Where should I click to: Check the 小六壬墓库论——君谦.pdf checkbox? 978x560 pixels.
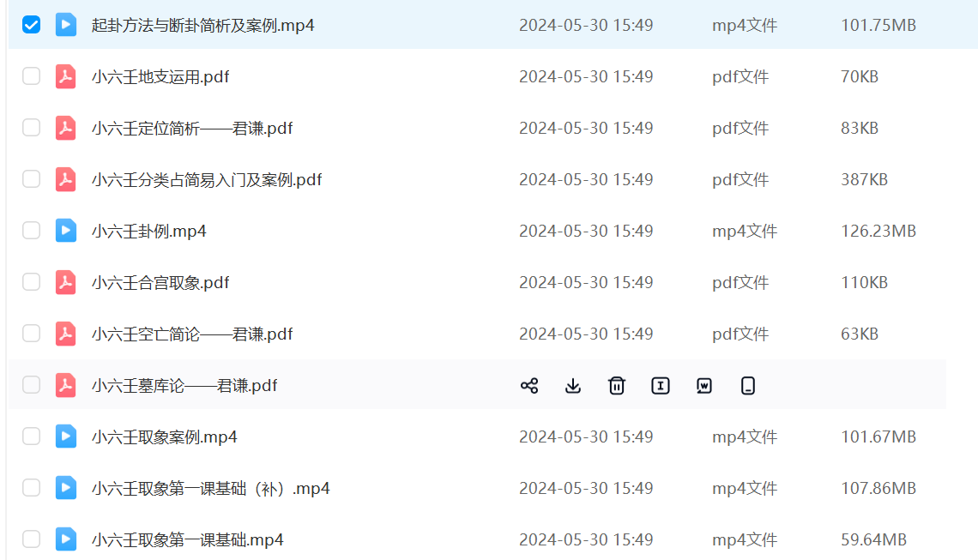point(32,385)
